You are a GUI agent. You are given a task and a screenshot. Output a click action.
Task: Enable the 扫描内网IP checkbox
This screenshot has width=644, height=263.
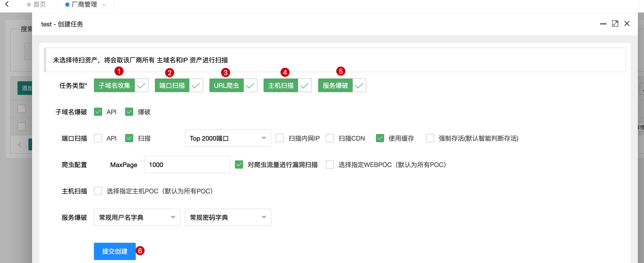click(x=280, y=138)
